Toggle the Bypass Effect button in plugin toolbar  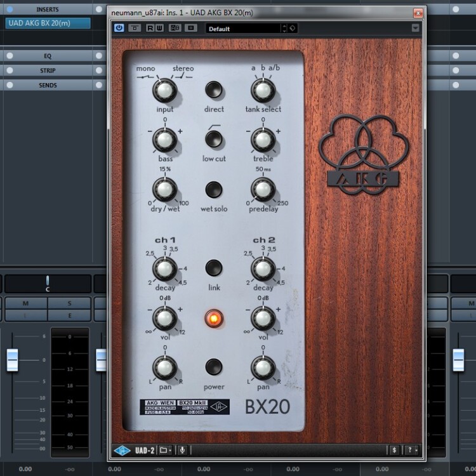pyautogui.click(x=135, y=28)
